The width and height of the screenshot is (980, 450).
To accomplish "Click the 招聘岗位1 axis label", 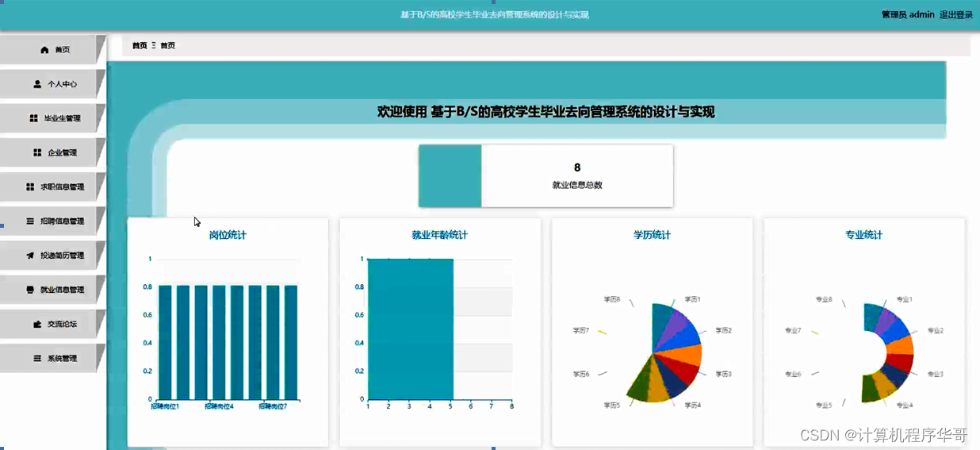I will [165, 406].
